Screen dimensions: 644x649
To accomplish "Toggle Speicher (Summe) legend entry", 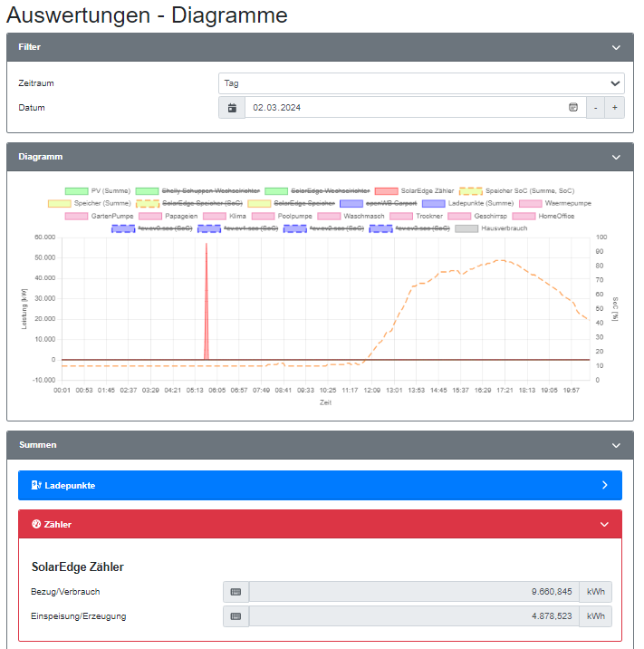I will 90,203.
